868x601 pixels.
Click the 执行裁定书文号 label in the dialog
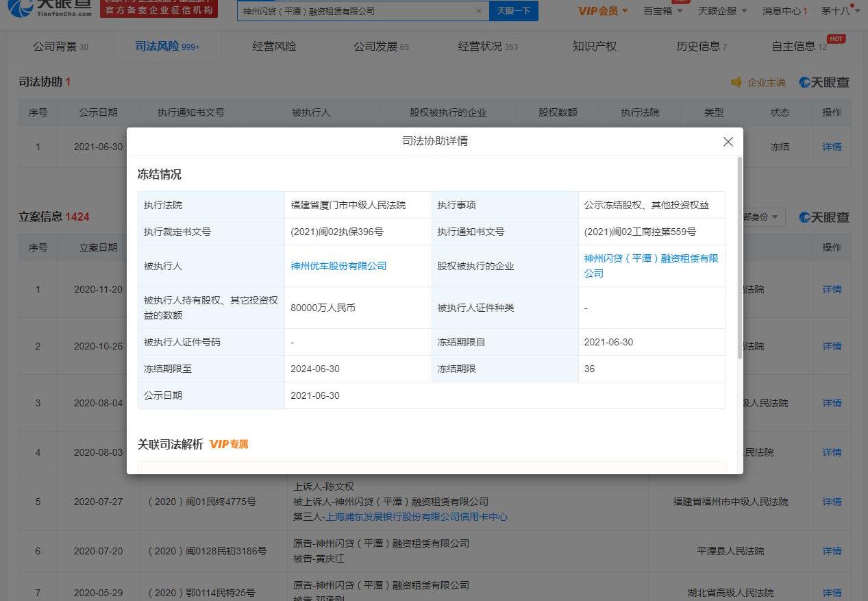[177, 232]
